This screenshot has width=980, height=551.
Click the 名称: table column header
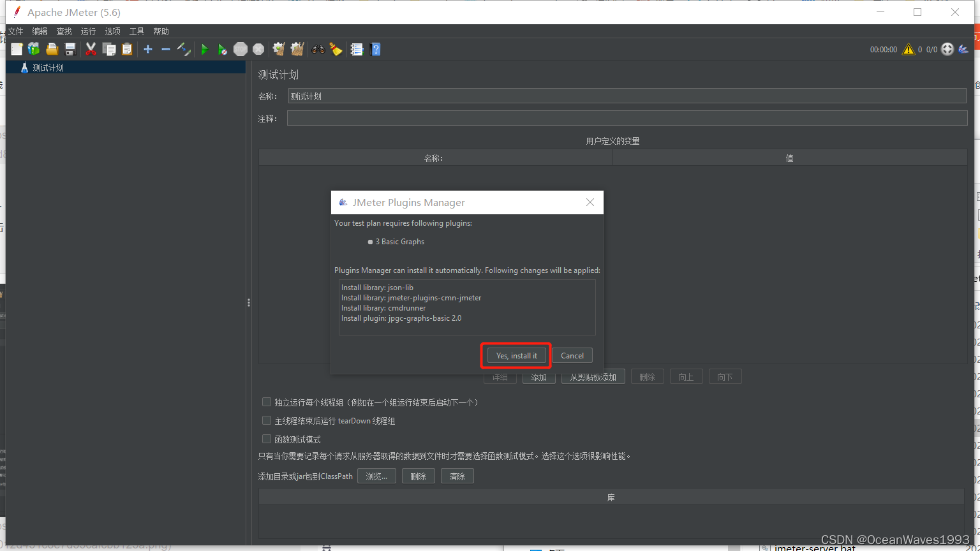pos(435,158)
